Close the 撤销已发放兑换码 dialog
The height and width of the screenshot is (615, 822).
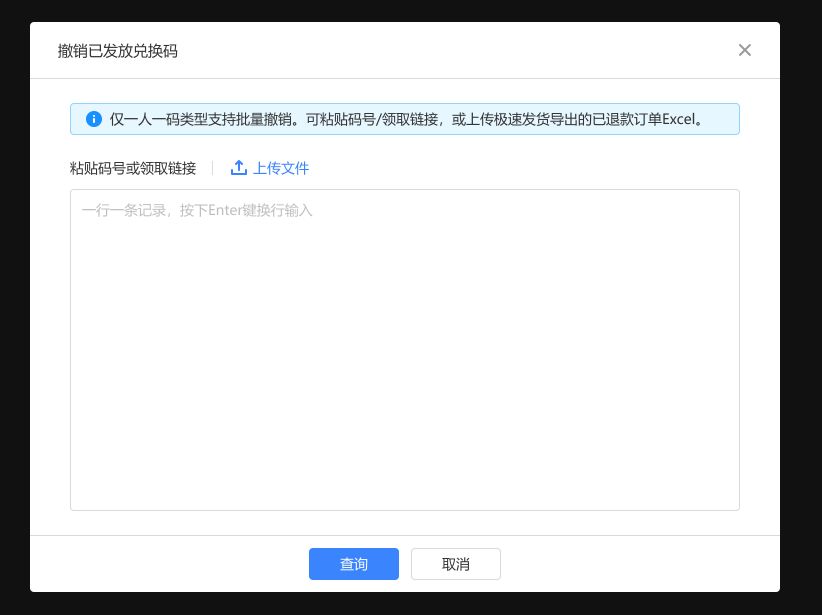tap(744, 50)
